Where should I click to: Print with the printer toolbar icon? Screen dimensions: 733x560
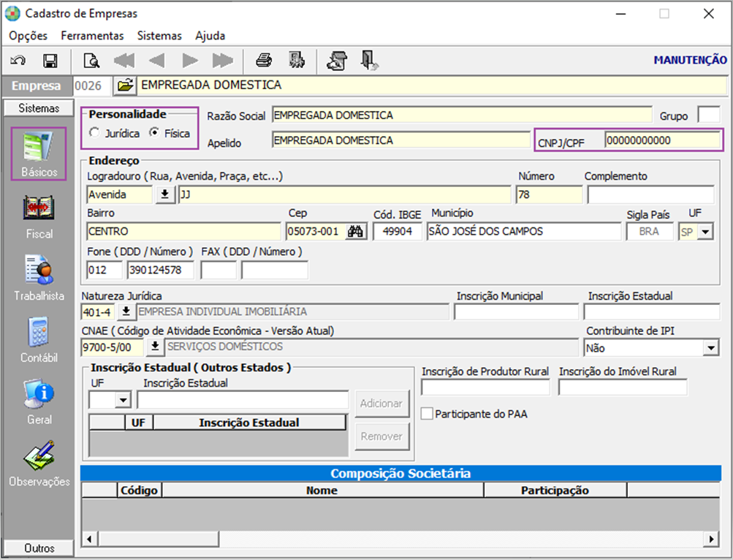(264, 61)
